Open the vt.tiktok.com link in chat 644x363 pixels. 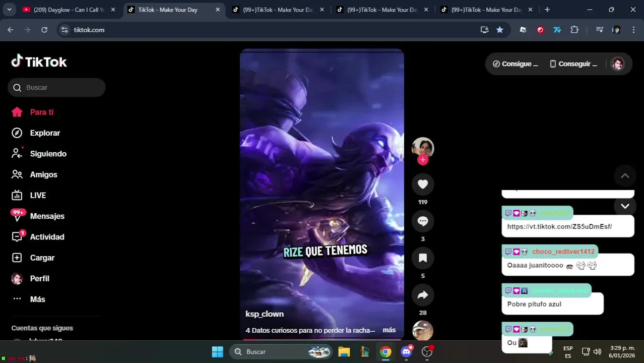(x=559, y=226)
